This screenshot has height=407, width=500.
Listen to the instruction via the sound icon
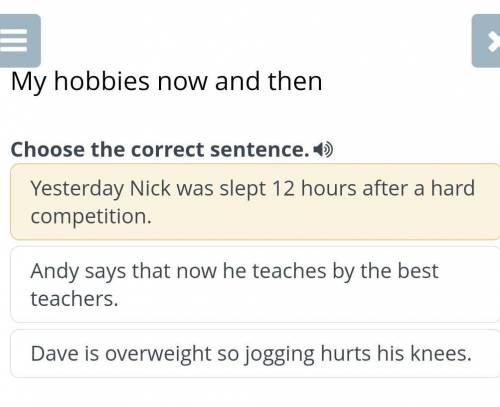coord(323,149)
